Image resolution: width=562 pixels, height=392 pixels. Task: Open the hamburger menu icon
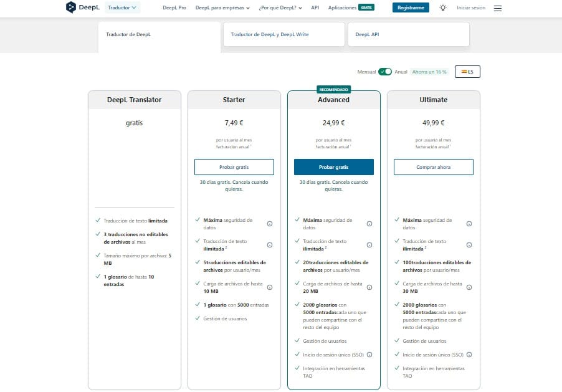[x=497, y=8]
